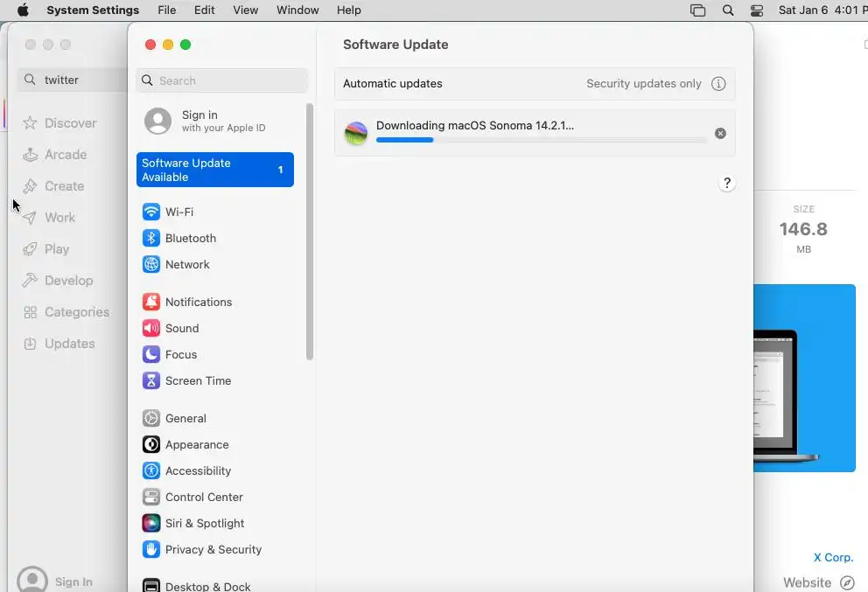Viewport: 868px width, 592px height.
Task: Open Bluetooth settings icon
Action: [x=151, y=238]
